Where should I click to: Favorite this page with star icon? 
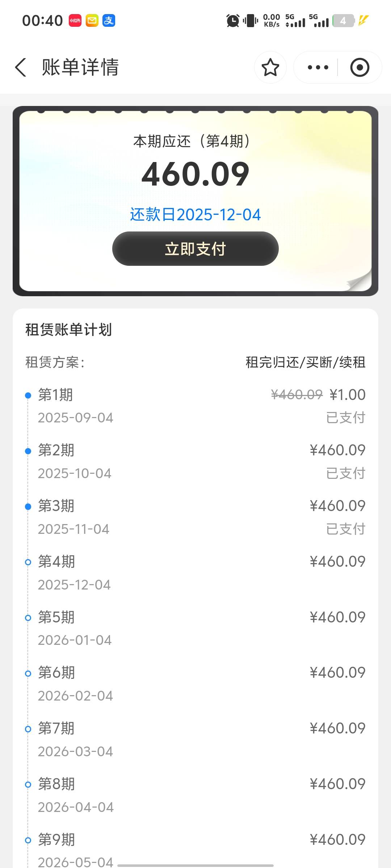tap(270, 67)
